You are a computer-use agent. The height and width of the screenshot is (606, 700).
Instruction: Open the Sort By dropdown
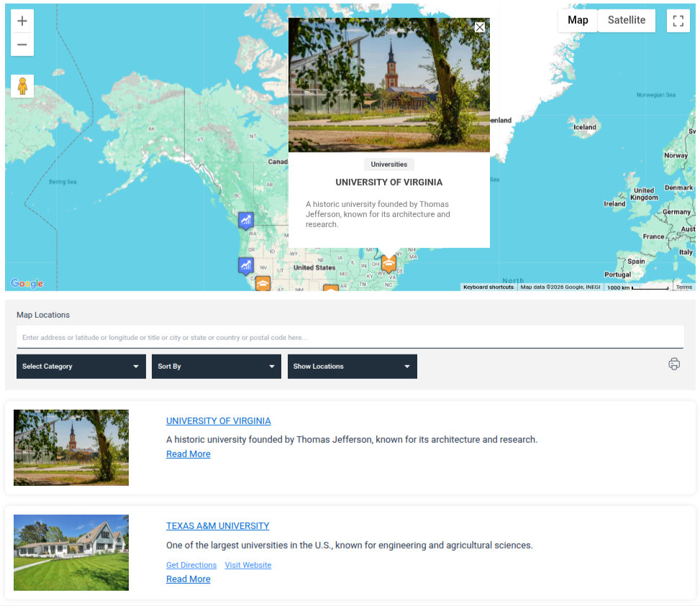[x=216, y=366]
